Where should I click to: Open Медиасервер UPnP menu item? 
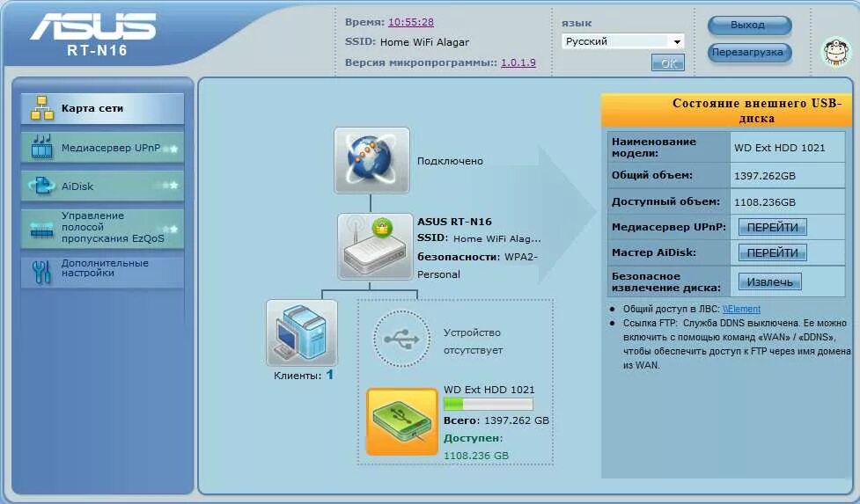pyautogui.click(x=103, y=147)
